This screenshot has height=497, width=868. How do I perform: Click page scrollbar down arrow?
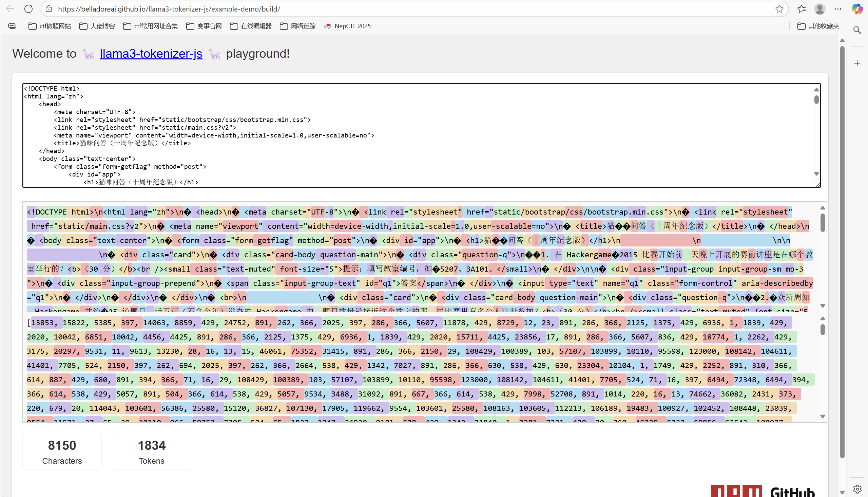click(843, 493)
